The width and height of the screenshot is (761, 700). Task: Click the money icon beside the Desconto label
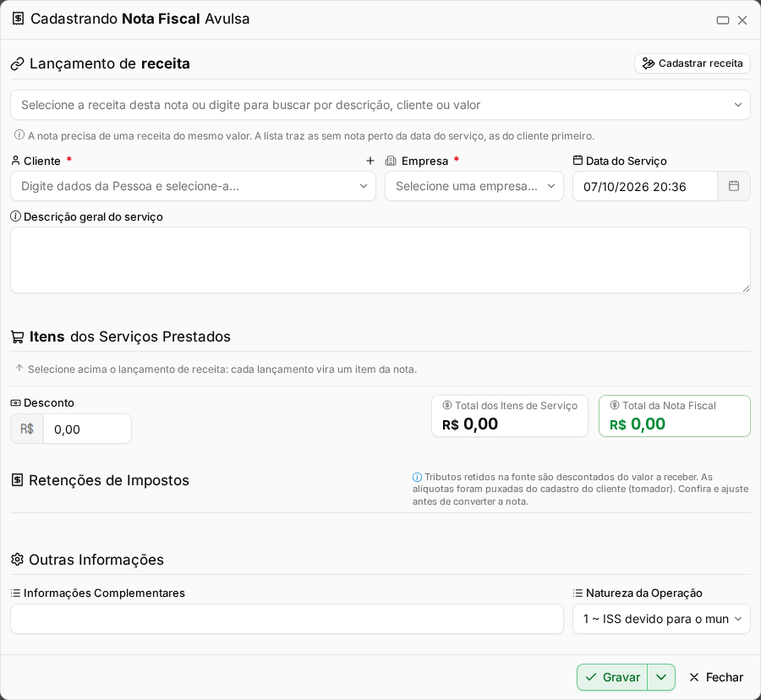(x=15, y=403)
